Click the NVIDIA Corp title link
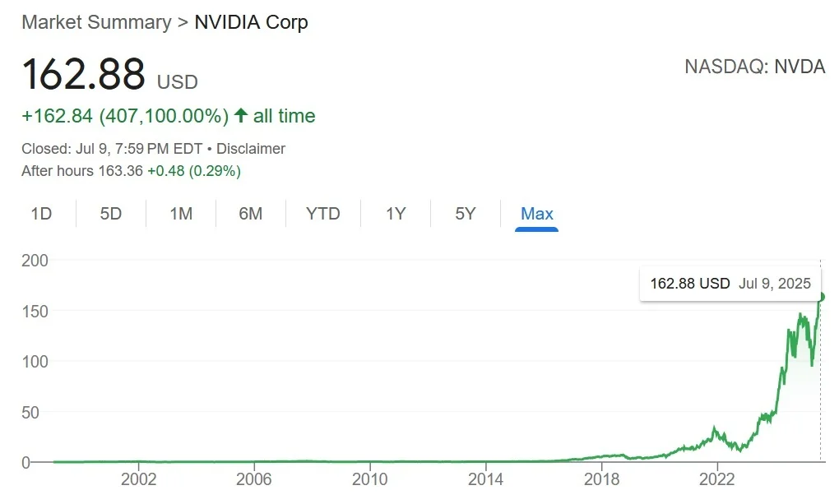Viewport: 839px width, 504px height. [251, 22]
